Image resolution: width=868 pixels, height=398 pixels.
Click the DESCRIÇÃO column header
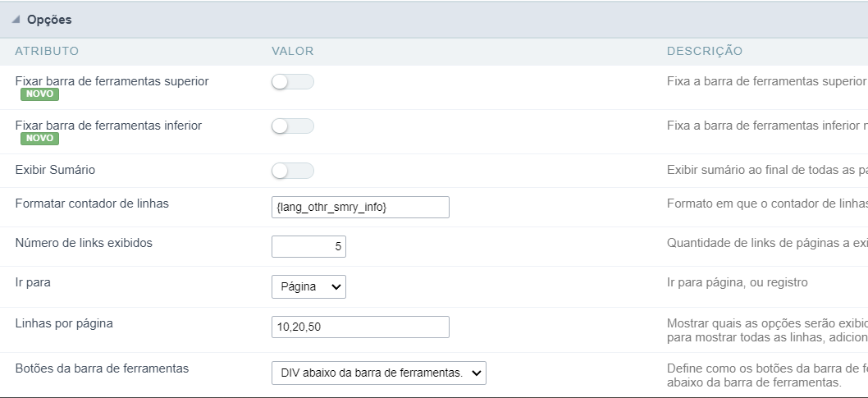704,51
